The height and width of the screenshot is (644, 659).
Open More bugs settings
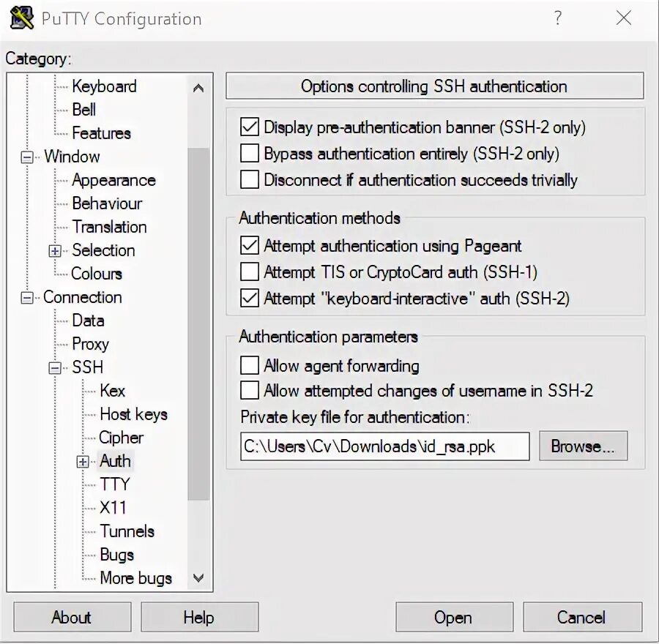pos(135,578)
